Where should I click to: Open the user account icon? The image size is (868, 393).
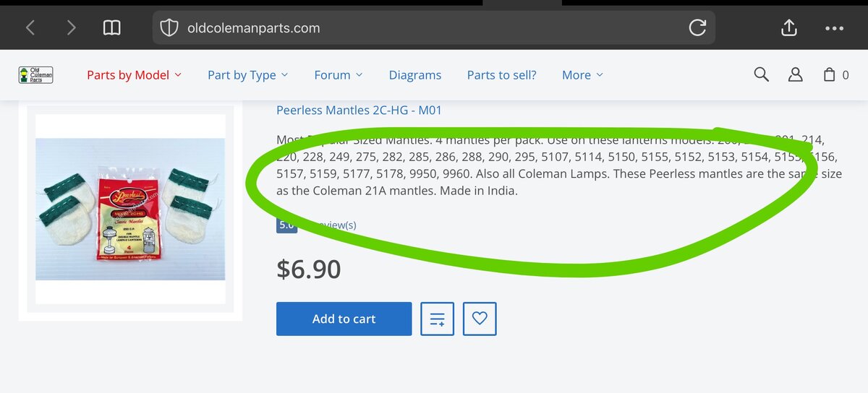pyautogui.click(x=795, y=74)
